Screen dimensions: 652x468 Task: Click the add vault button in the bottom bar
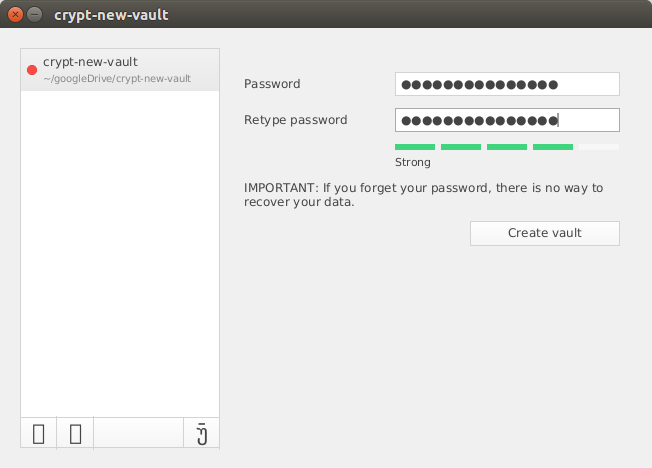coord(38,434)
